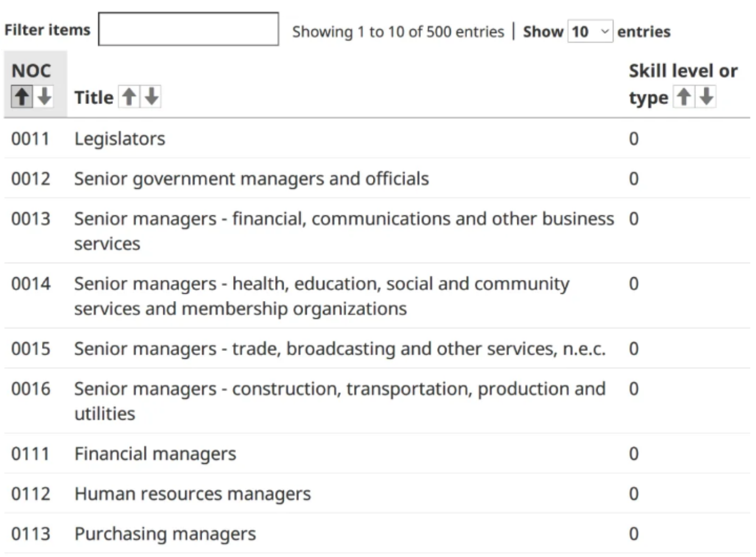
Task: Select the Financial managers entry
Action: [x=155, y=454]
